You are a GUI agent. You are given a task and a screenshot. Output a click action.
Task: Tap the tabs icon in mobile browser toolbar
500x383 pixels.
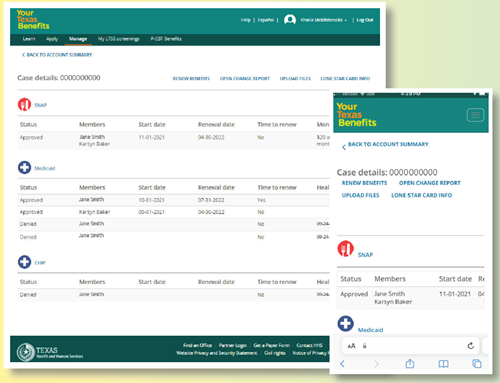point(477,364)
